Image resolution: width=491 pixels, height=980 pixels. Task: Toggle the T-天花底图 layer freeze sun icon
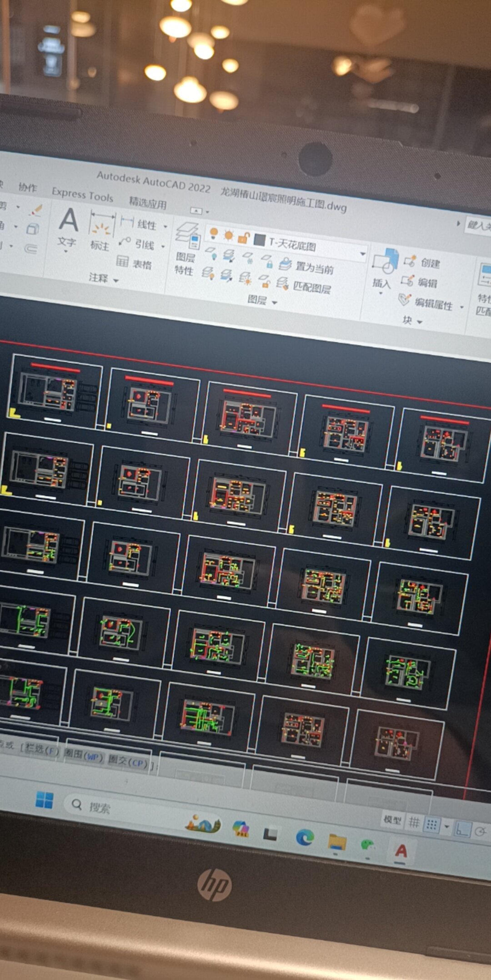point(228,235)
